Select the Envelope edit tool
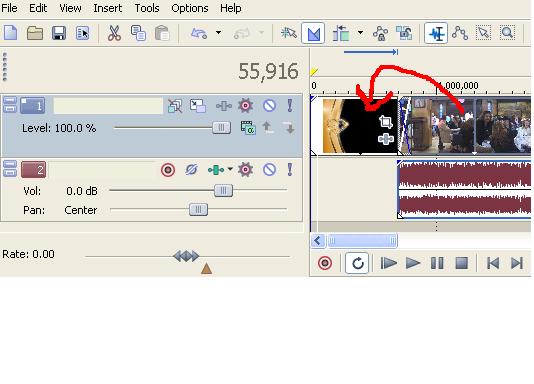The width and height of the screenshot is (534, 384). [x=460, y=33]
